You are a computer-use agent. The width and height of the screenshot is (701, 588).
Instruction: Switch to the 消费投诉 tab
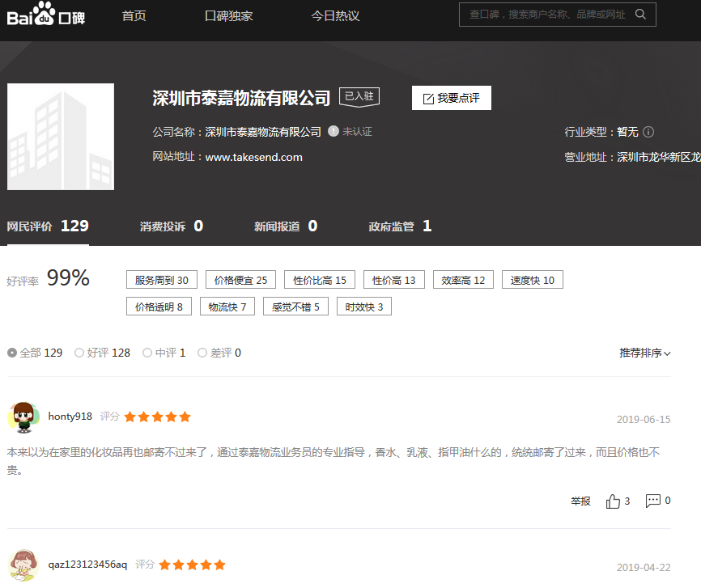pos(171,226)
